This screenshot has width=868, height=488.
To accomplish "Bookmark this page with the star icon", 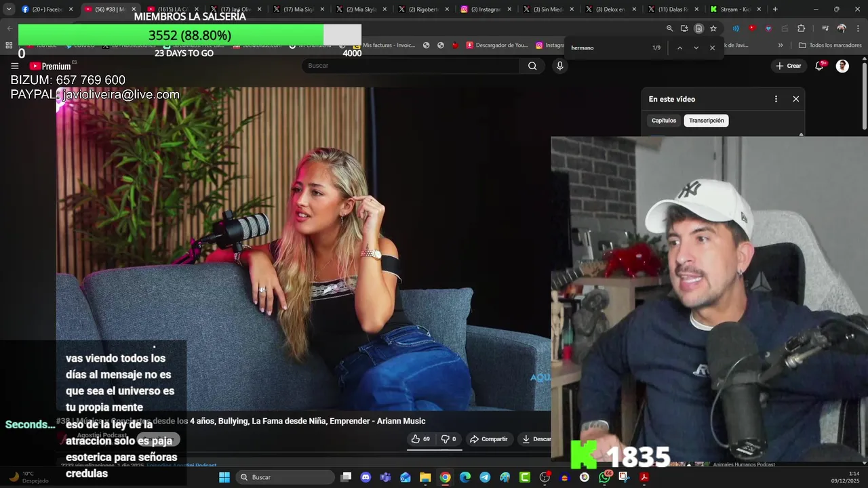I will click(x=713, y=28).
